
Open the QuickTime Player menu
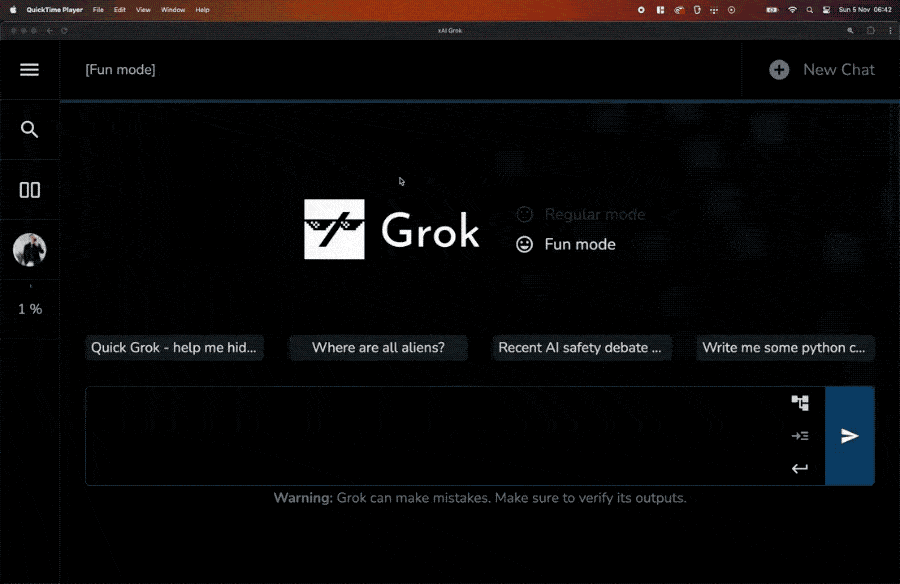tap(55, 10)
